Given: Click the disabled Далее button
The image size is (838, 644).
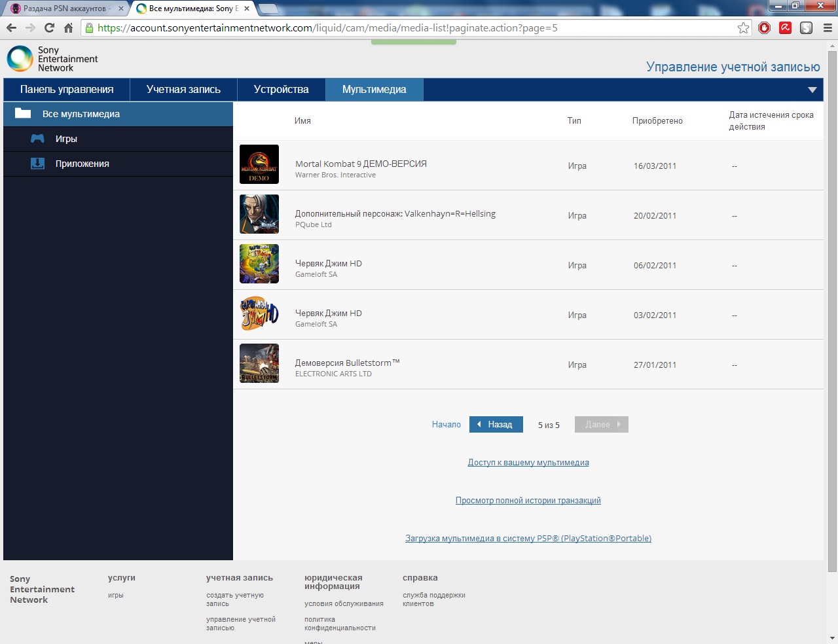Looking at the screenshot, I should point(602,425).
